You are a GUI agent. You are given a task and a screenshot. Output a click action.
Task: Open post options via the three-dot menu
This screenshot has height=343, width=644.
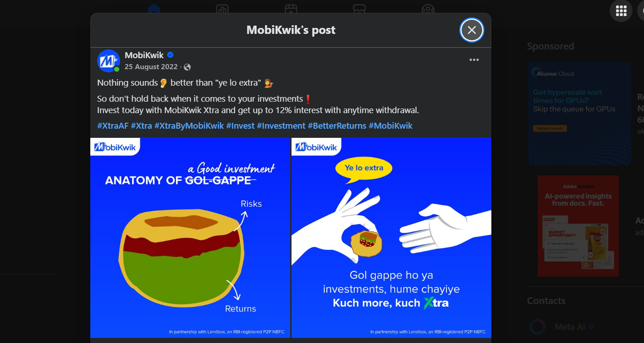[x=474, y=60]
